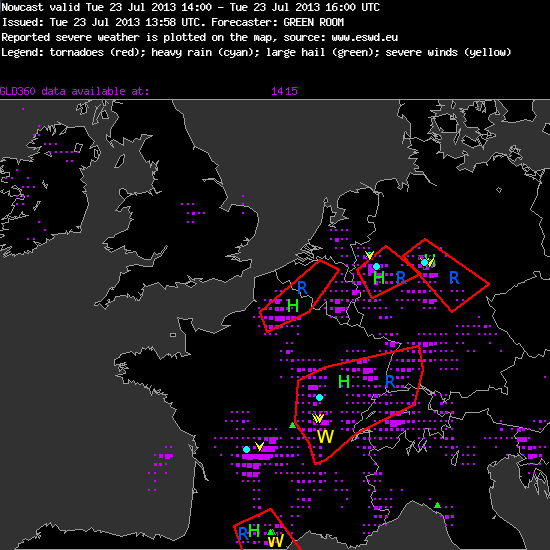Select green H in the Belgium polygon
The height and width of the screenshot is (550, 550).
click(293, 306)
